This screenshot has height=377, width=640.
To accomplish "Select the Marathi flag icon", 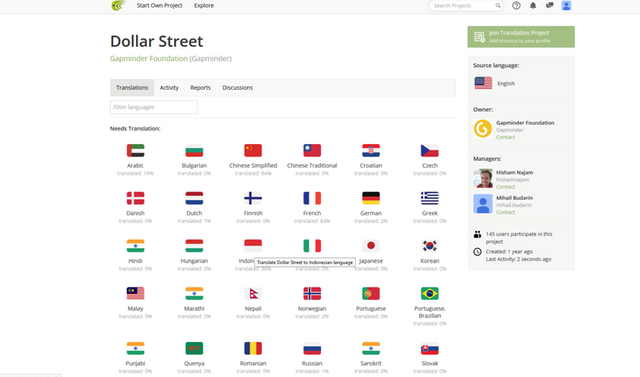I will (194, 293).
